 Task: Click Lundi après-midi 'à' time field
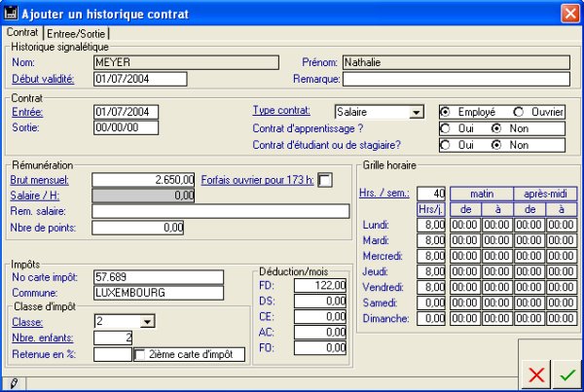pyautogui.click(x=562, y=225)
